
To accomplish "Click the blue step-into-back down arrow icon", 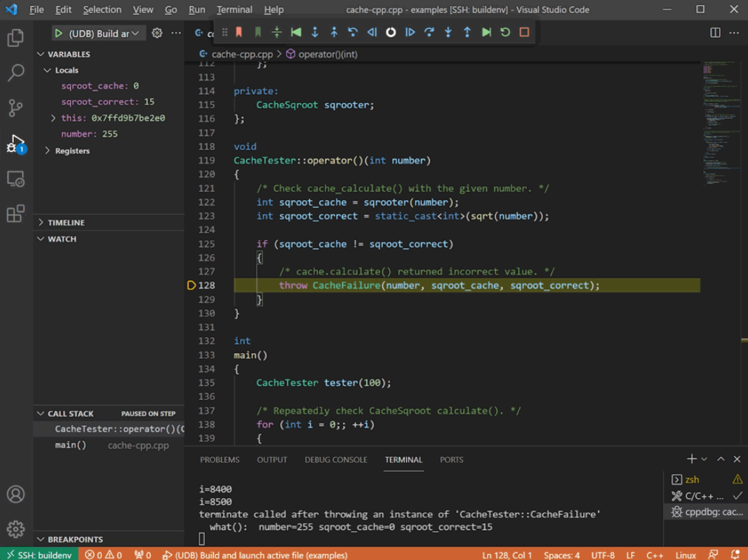I will pos(315,32).
